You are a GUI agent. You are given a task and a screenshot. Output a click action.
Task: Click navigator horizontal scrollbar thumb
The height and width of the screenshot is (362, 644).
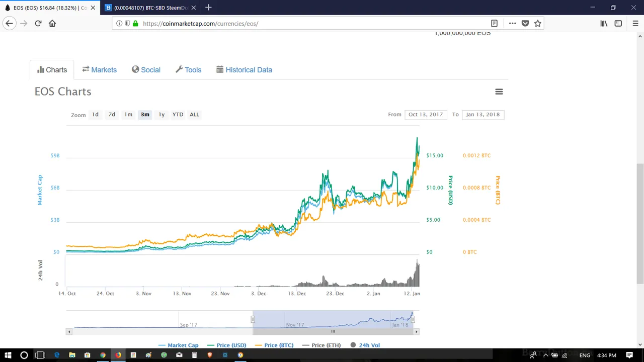pyautogui.click(x=333, y=332)
